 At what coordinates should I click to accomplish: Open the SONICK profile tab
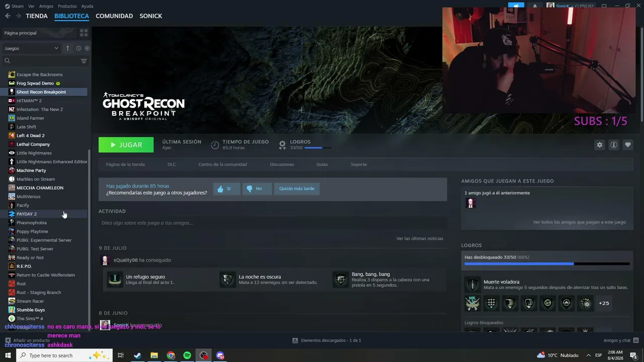click(x=150, y=16)
